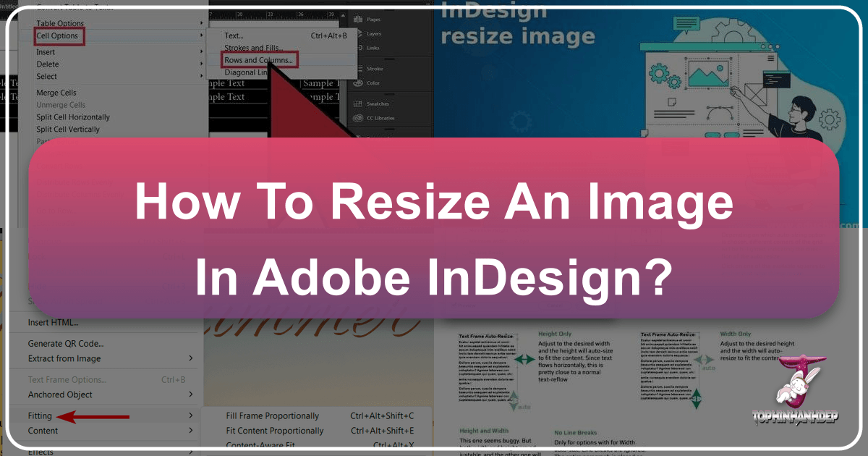Select Fill Frame Proportionally
Viewport: 868px width, 456px height.
(x=272, y=416)
